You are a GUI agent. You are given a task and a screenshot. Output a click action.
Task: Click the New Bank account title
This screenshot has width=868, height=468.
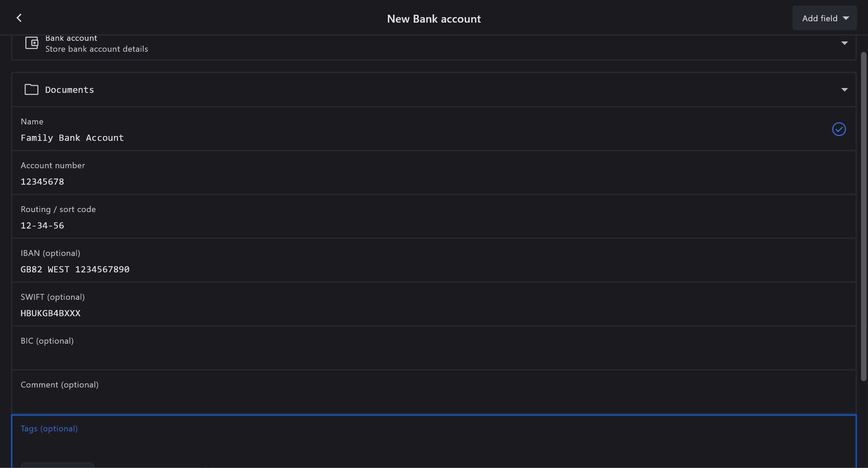click(x=434, y=19)
